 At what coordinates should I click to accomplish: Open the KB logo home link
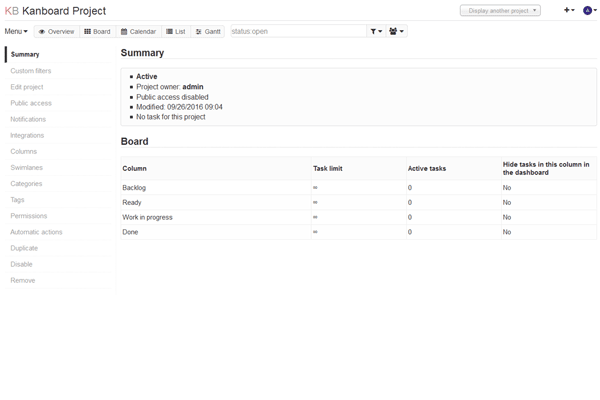pyautogui.click(x=12, y=11)
